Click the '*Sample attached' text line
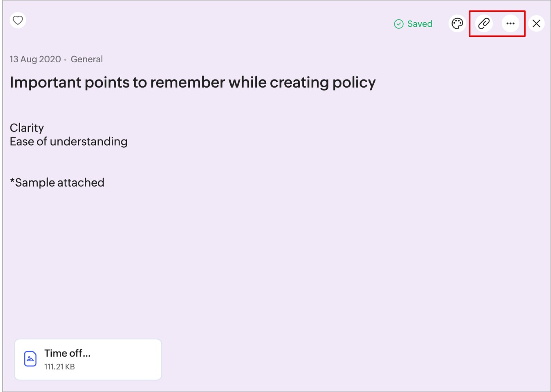The width and height of the screenshot is (551, 392). point(57,182)
